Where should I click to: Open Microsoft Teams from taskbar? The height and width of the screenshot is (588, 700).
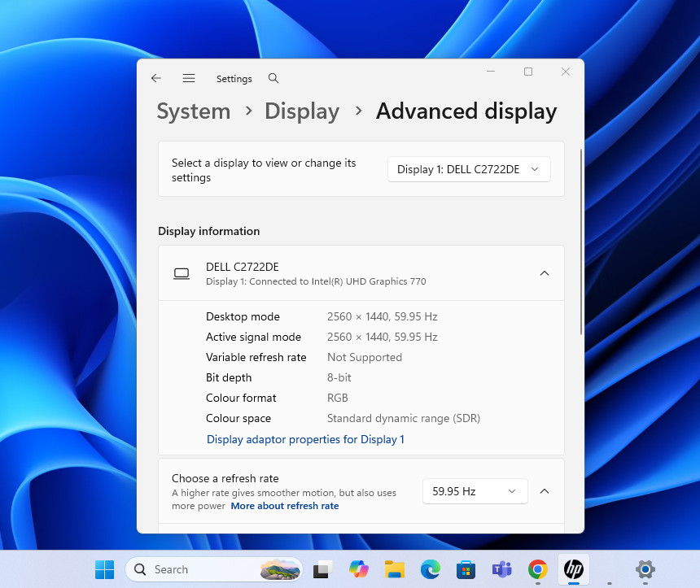[x=501, y=569]
